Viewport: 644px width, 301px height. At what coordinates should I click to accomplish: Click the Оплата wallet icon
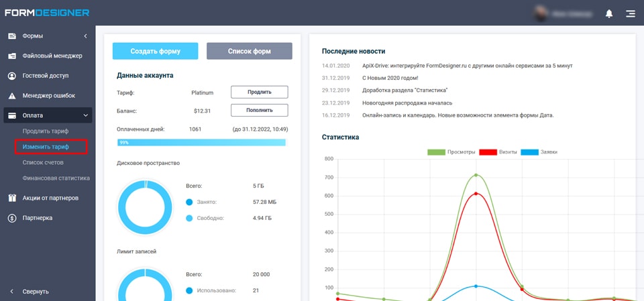pyautogui.click(x=12, y=116)
